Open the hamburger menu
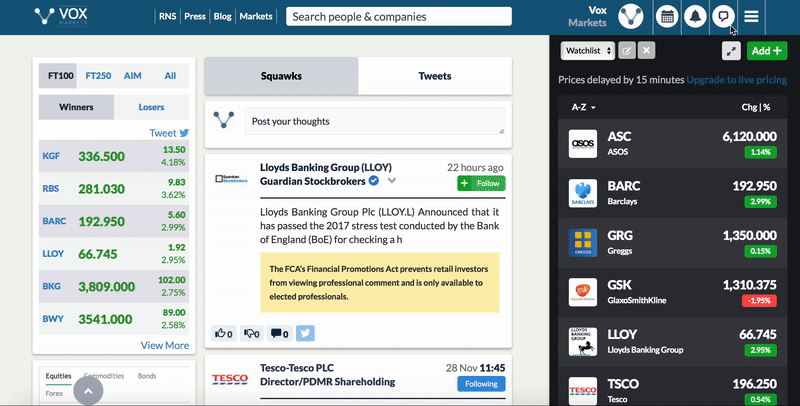Image resolution: width=800 pixels, height=406 pixels. (751, 17)
